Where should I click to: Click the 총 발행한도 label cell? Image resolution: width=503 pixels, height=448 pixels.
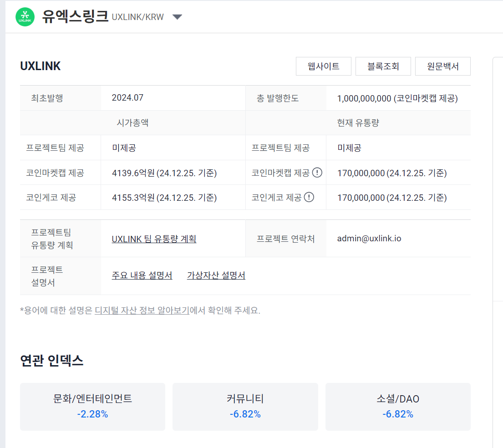[286, 98]
